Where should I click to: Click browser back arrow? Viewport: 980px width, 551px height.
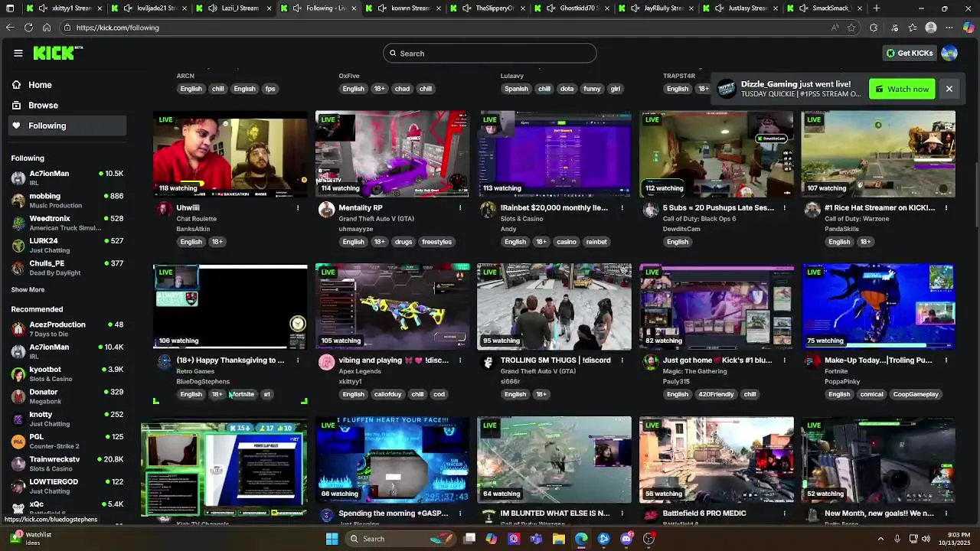click(10, 28)
